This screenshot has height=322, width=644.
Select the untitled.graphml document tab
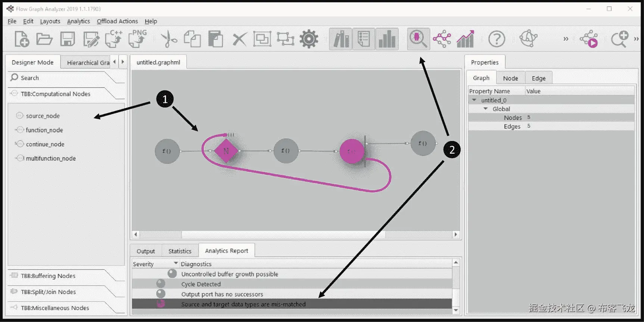click(x=158, y=62)
